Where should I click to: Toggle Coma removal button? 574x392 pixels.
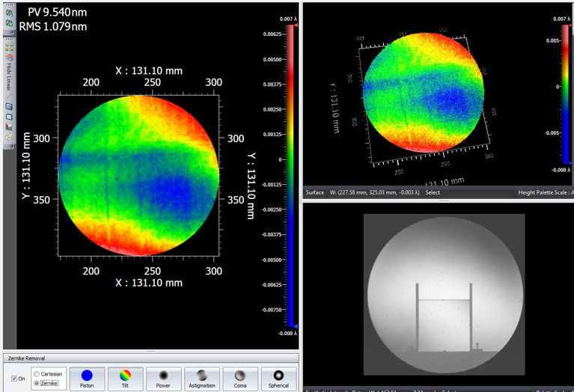coord(240,379)
